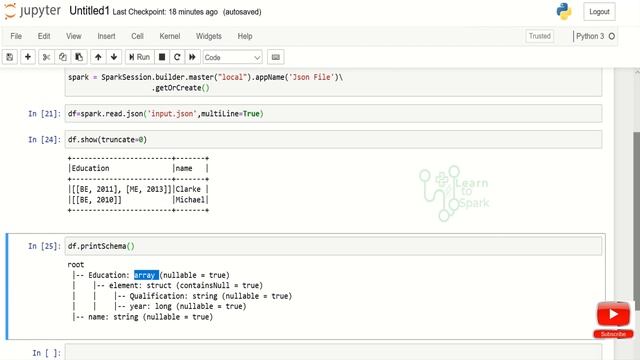Run the selected cell
640x360 pixels.
tap(140, 57)
